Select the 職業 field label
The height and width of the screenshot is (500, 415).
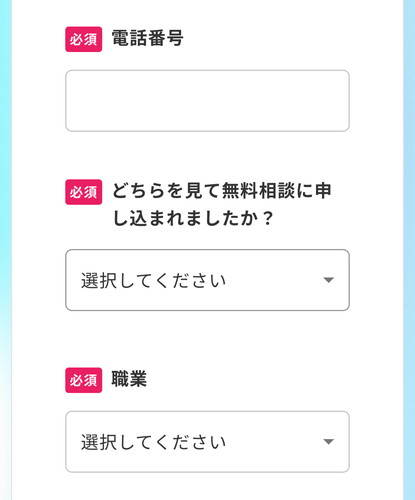pos(129,379)
